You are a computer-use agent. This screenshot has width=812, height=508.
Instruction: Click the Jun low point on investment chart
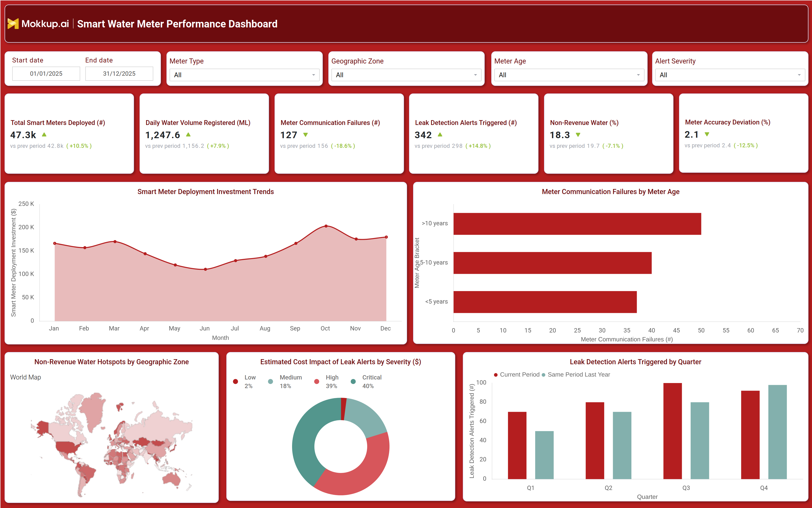click(x=205, y=269)
